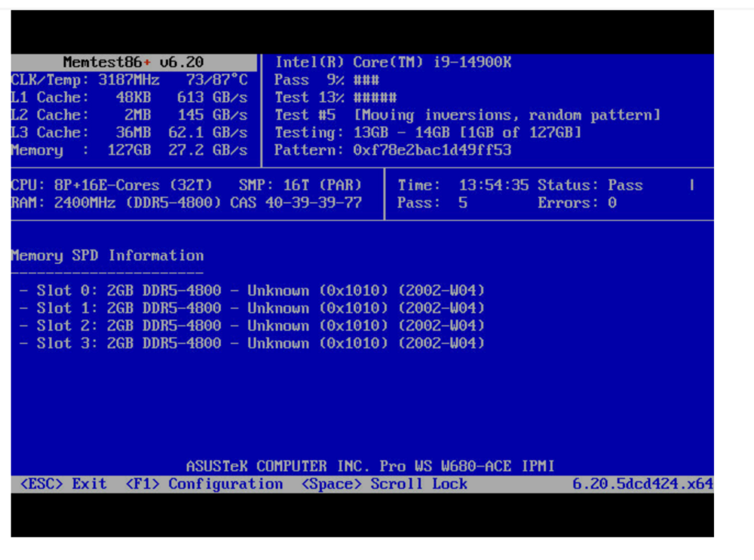Image resolution: width=754 pixels, height=560 pixels.
Task: Select the CLK/Temp 3187MHz reading
Action: [x=85, y=79]
